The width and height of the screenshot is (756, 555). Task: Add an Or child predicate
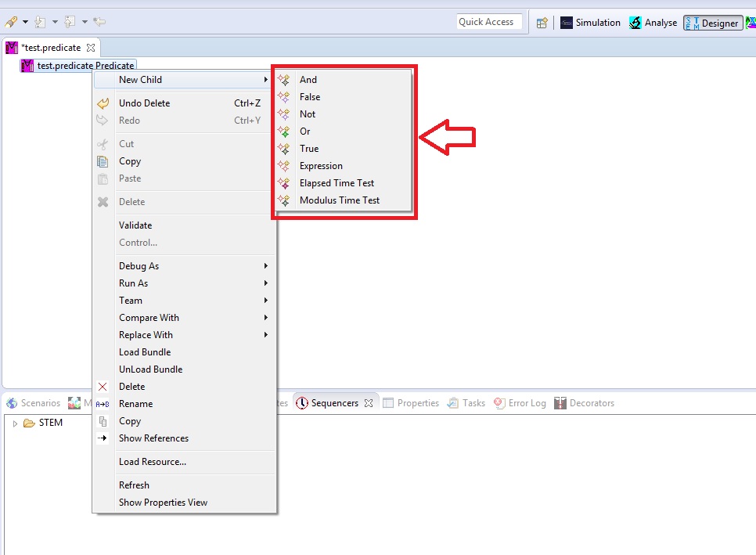(344, 132)
